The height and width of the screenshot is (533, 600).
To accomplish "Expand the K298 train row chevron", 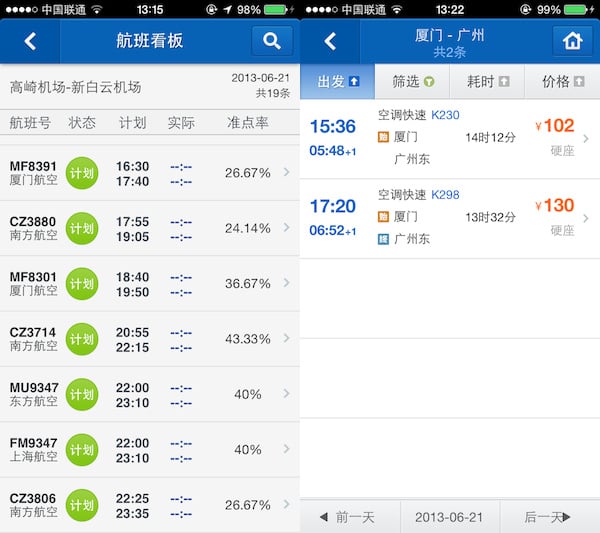I will pyautogui.click(x=586, y=218).
